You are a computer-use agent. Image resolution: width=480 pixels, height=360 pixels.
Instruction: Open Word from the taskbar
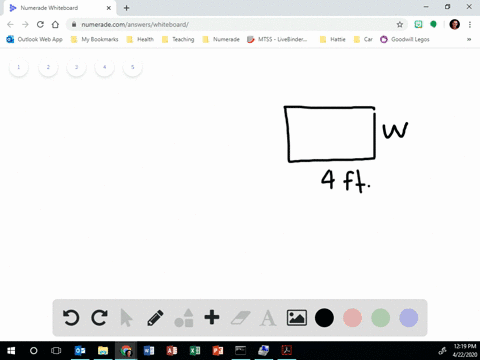(149, 351)
